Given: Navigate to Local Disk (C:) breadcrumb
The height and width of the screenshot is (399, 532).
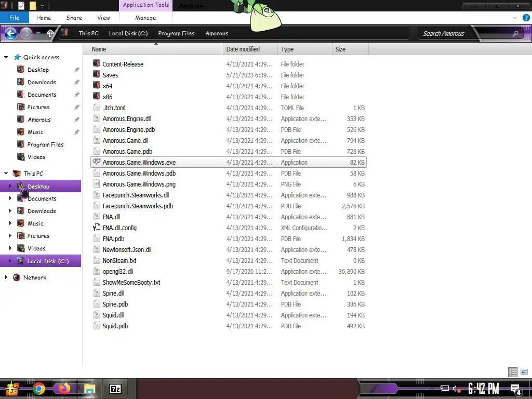Looking at the screenshot, I should click(x=128, y=33).
